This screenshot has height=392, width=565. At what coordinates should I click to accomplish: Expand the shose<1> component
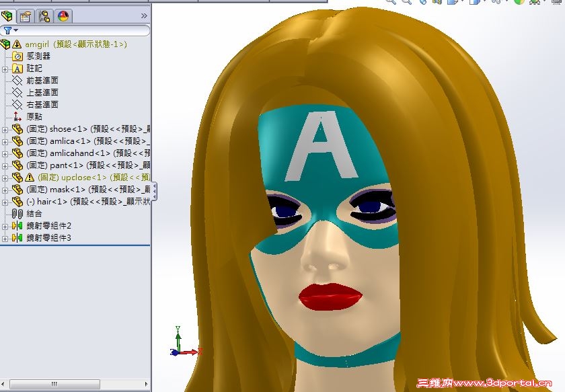tap(5, 129)
